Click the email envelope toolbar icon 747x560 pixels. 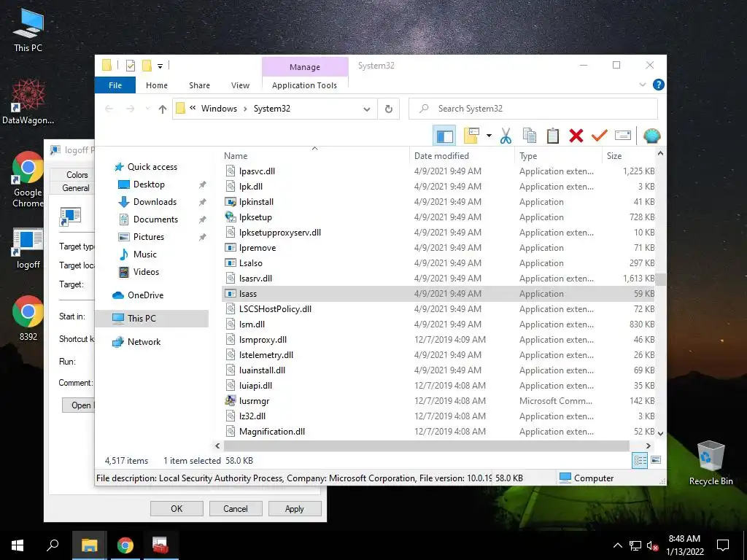[x=623, y=136]
